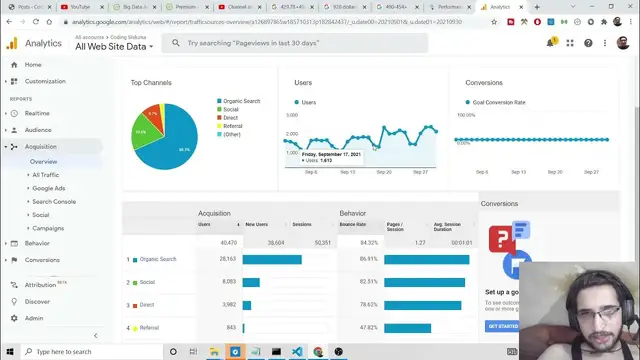Select the Conversions flag icon
This screenshot has width=640, height=360.
point(14,260)
